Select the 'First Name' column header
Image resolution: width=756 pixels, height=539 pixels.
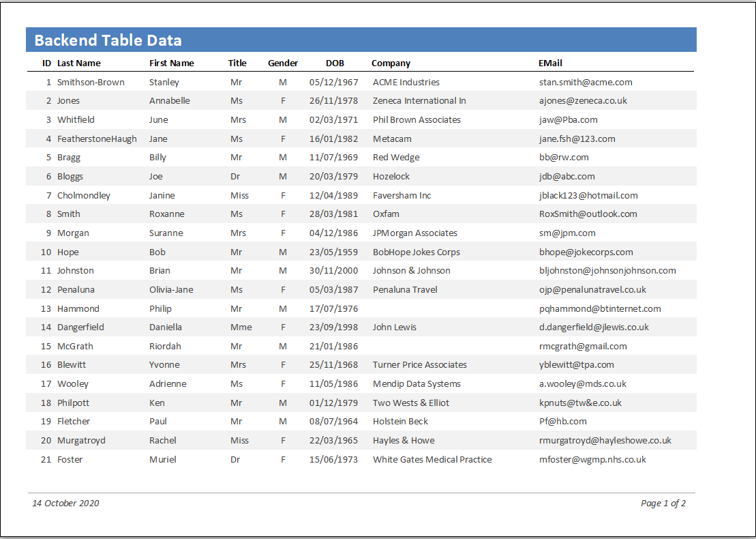pos(172,63)
